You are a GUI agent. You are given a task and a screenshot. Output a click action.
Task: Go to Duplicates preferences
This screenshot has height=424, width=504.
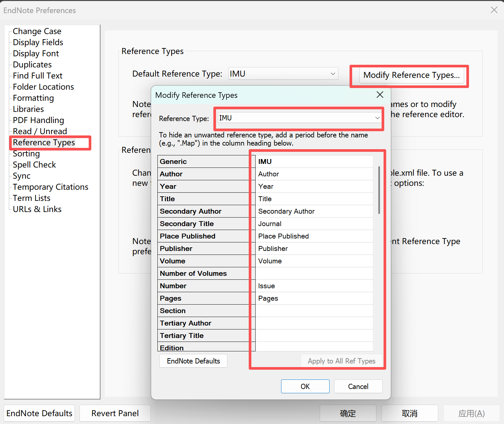coord(32,64)
